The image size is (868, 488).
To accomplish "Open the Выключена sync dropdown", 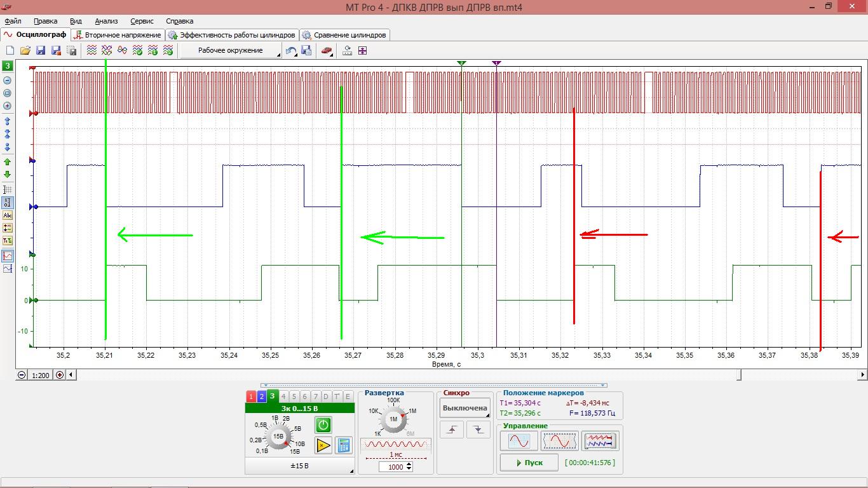I will [465, 408].
